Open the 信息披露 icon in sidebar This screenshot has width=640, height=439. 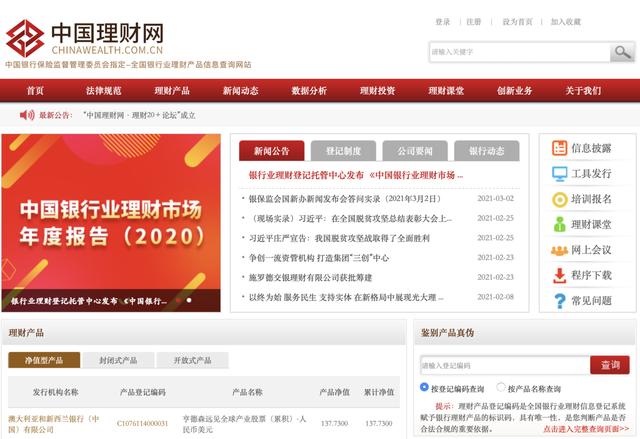560,148
